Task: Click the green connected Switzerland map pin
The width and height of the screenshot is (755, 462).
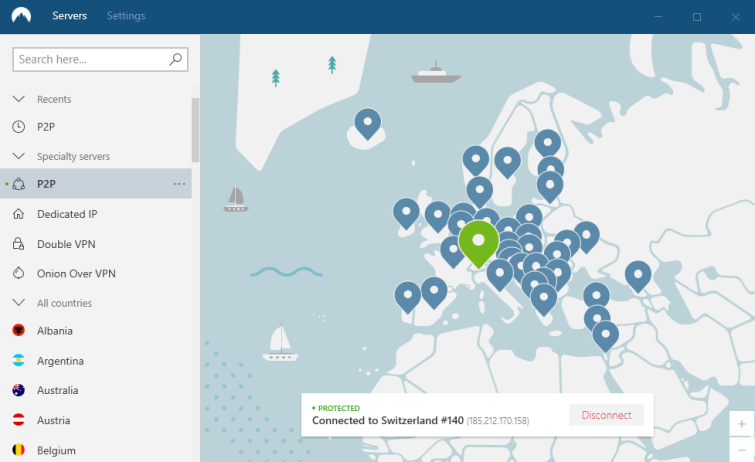Action: pyautogui.click(x=478, y=243)
